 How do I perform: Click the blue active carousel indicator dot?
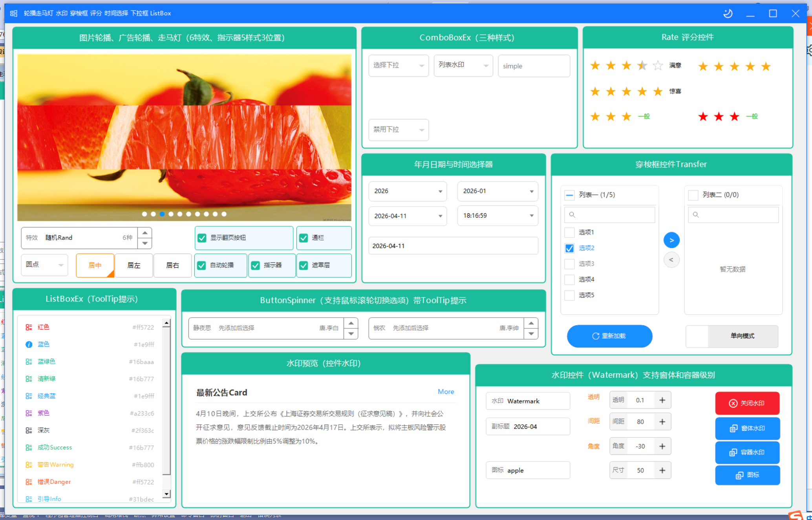[x=162, y=214]
